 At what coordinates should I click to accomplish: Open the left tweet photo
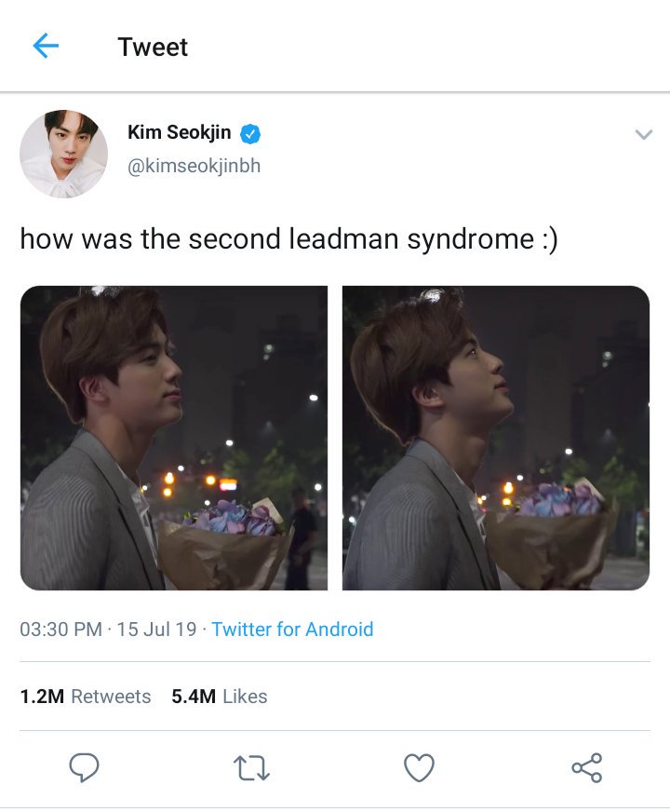[x=174, y=438]
